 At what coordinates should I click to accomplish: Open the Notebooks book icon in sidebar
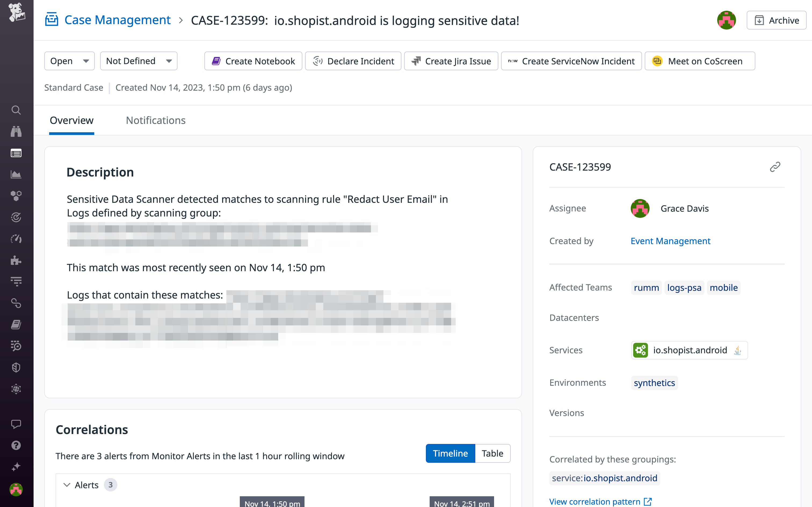point(16,324)
